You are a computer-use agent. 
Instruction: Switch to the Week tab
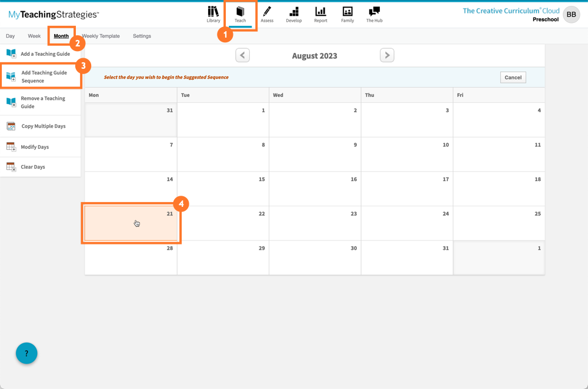pos(34,36)
